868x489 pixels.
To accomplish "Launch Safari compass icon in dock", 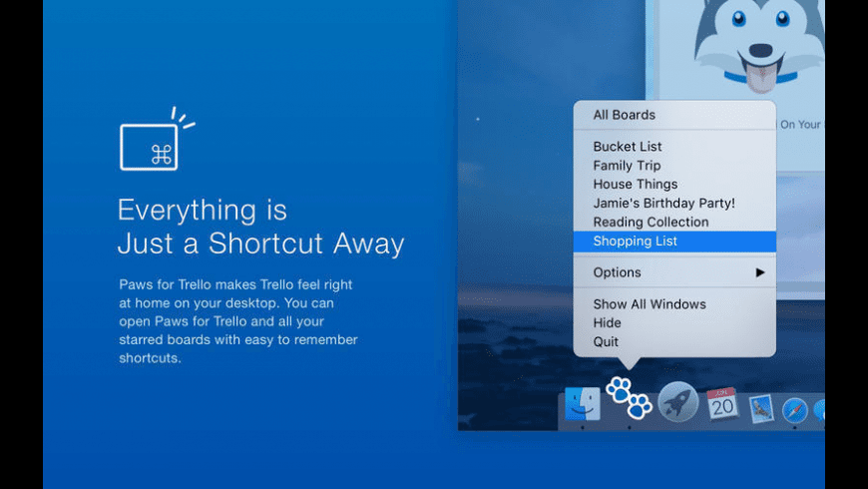I will 795,410.
